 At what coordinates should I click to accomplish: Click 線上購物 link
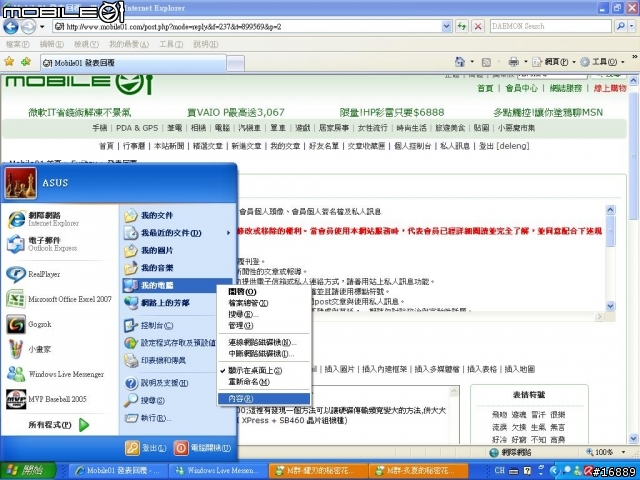tap(609, 88)
